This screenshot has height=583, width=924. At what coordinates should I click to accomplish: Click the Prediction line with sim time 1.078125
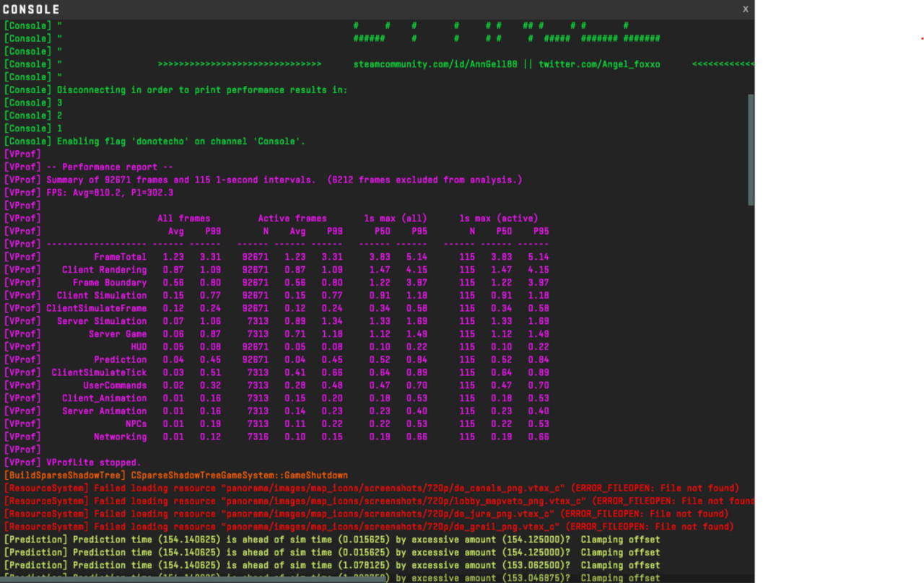[332, 565]
